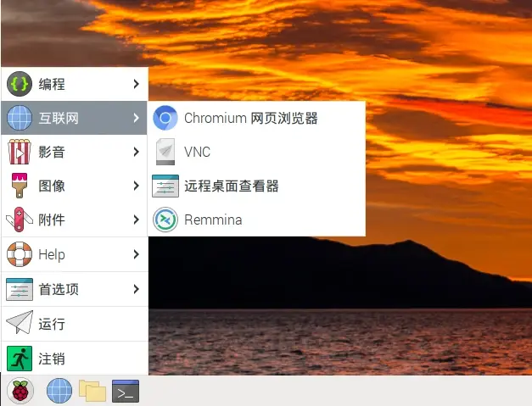Viewport: 532px width, 406px height.
Task: Click the 远程桌面查看器 sliders icon
Action: 165,186
